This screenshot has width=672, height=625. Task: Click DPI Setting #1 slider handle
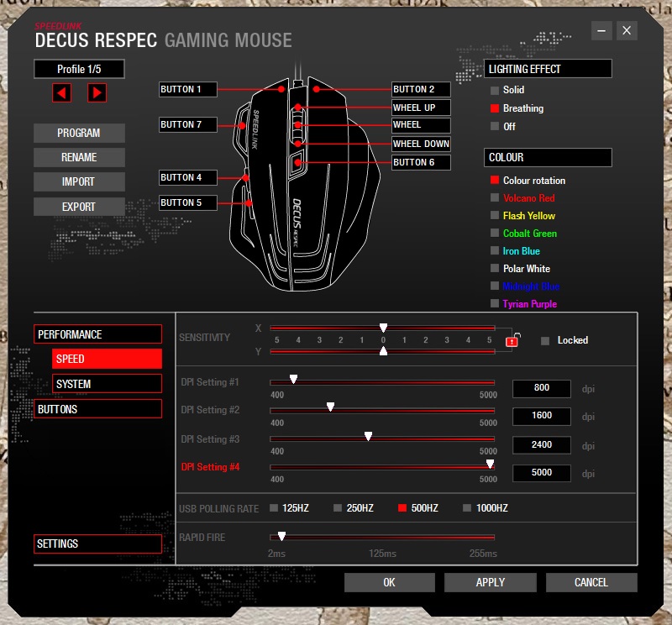tap(293, 379)
